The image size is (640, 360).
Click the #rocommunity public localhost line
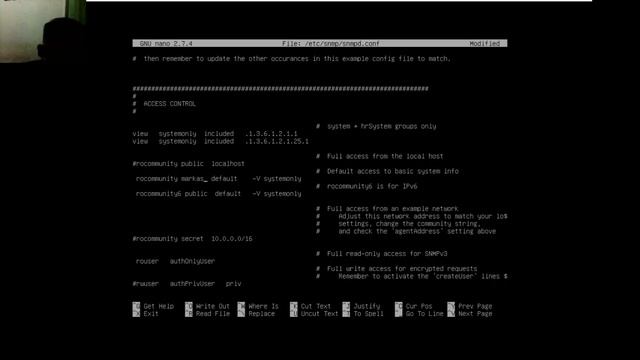click(189, 164)
